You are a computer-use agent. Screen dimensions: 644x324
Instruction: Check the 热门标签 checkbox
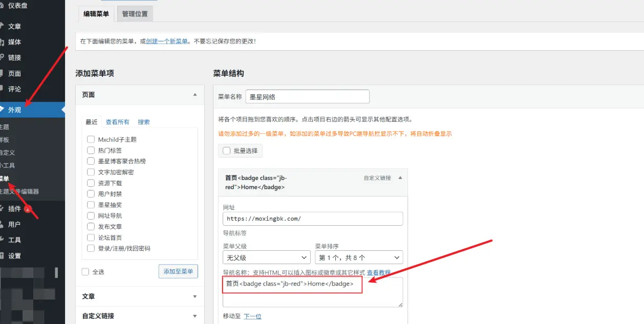click(90, 150)
